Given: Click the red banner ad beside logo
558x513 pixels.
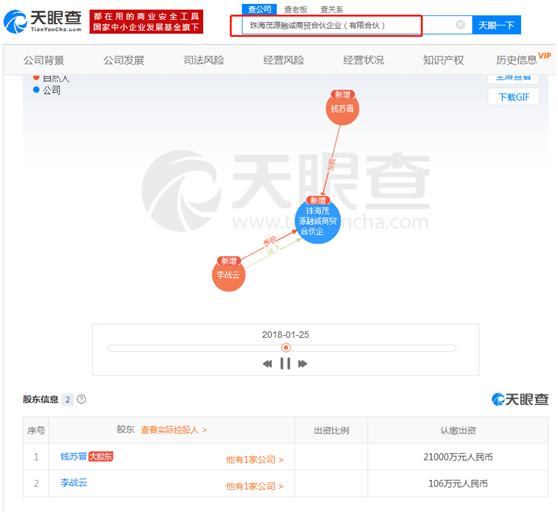Looking at the screenshot, I should click(x=146, y=22).
